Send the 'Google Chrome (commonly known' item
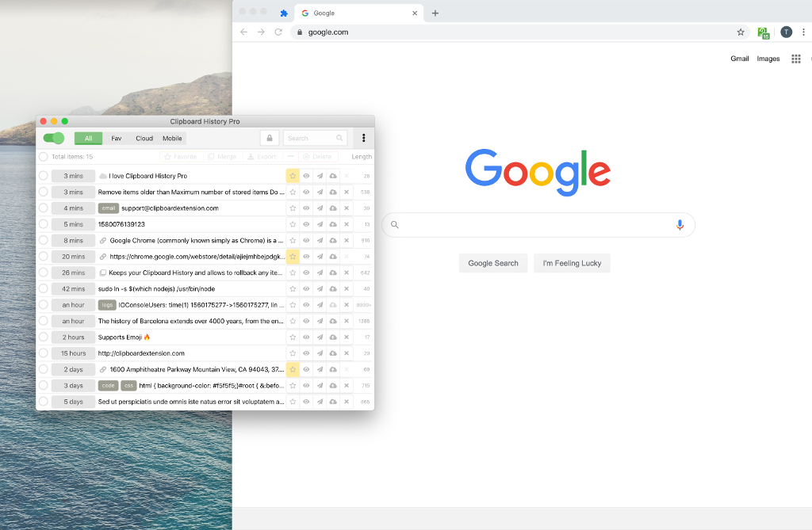This screenshot has height=530, width=812. [320, 240]
